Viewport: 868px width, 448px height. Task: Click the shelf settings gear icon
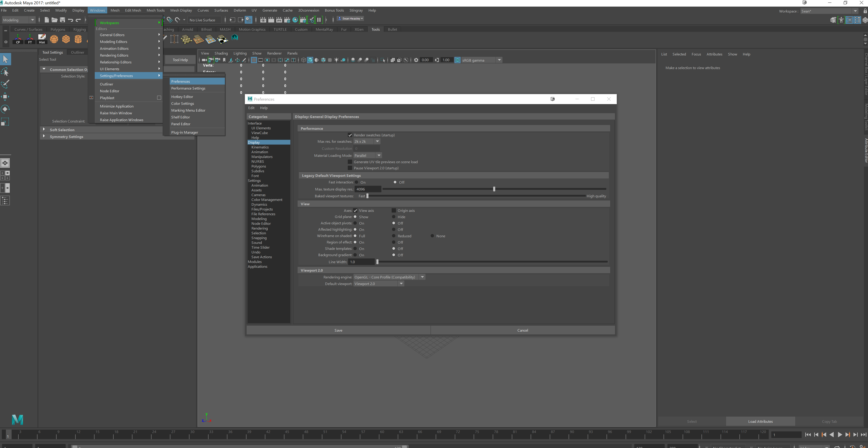6,42
